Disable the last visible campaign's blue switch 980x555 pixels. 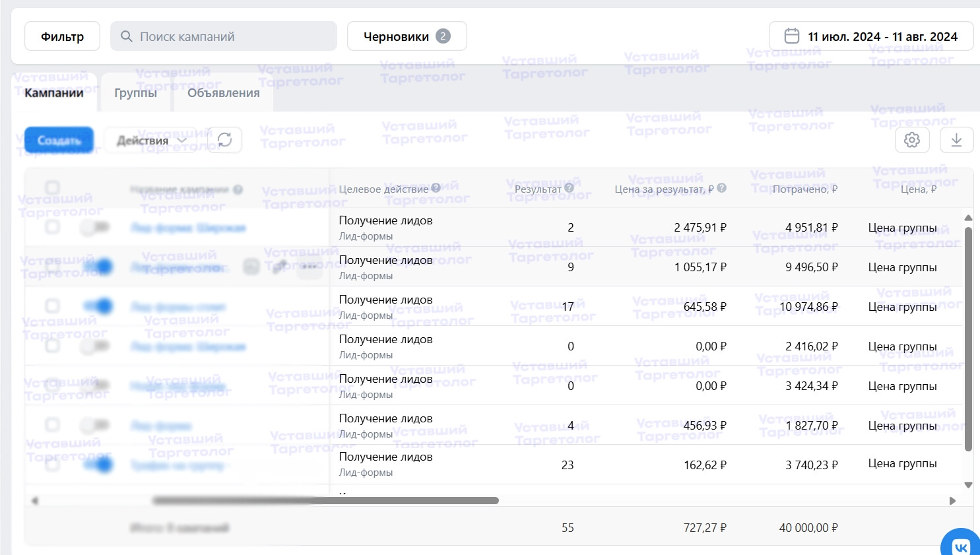pyautogui.click(x=97, y=465)
